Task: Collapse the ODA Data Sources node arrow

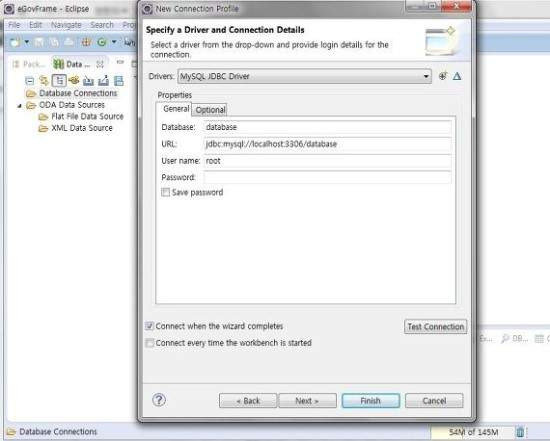Action: click(20, 105)
